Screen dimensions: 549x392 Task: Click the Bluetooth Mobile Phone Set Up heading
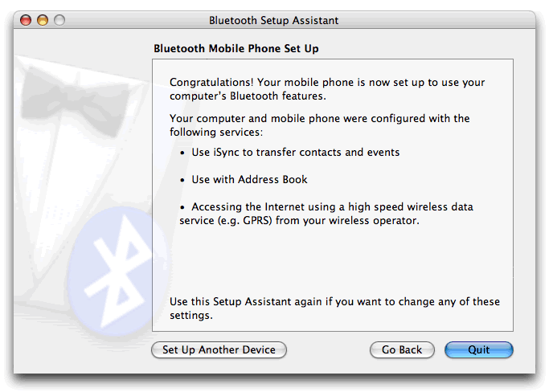236,48
